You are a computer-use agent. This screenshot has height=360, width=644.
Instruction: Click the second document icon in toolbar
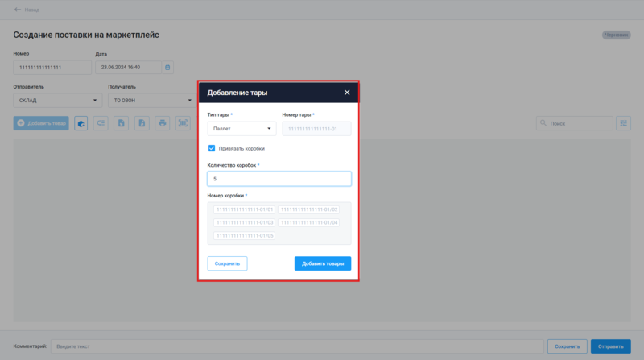point(142,123)
